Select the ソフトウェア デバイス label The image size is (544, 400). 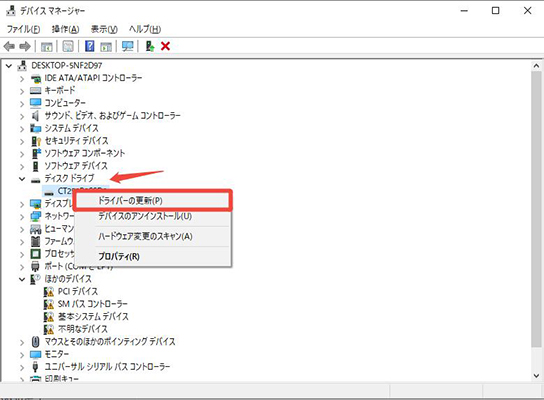click(76, 165)
